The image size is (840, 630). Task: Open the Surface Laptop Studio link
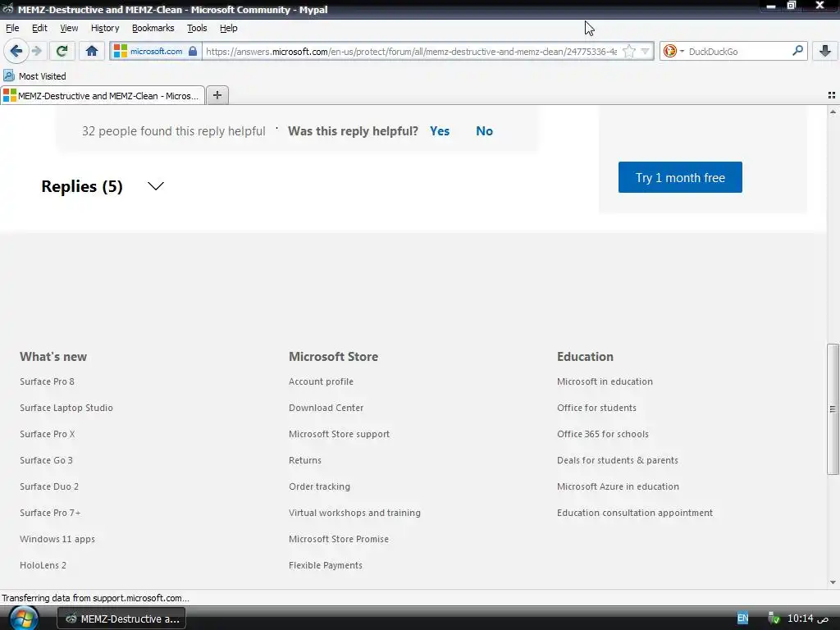coord(66,408)
